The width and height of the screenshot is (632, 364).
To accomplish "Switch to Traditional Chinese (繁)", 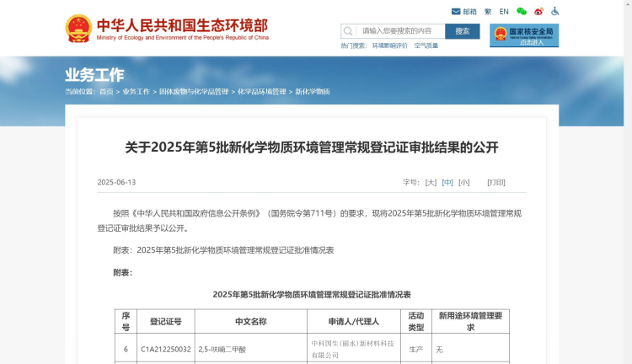I will 488,12.
